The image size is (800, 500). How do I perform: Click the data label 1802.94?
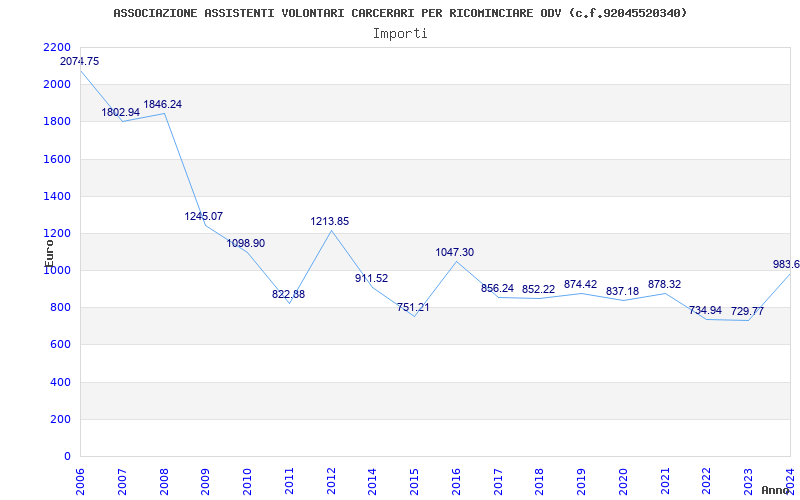(x=120, y=112)
